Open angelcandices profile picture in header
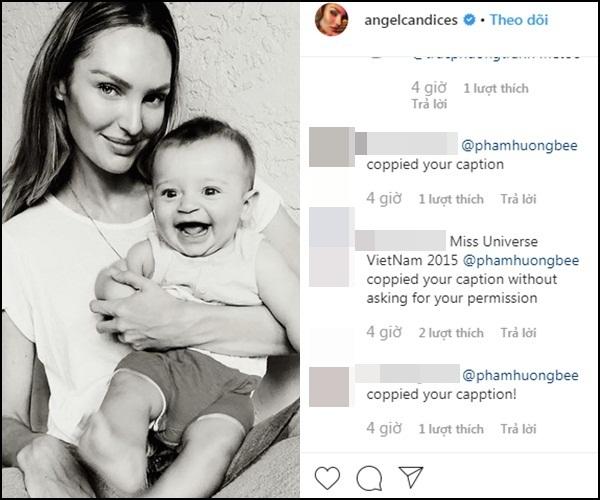This screenshot has height=500, width=600. click(x=331, y=19)
